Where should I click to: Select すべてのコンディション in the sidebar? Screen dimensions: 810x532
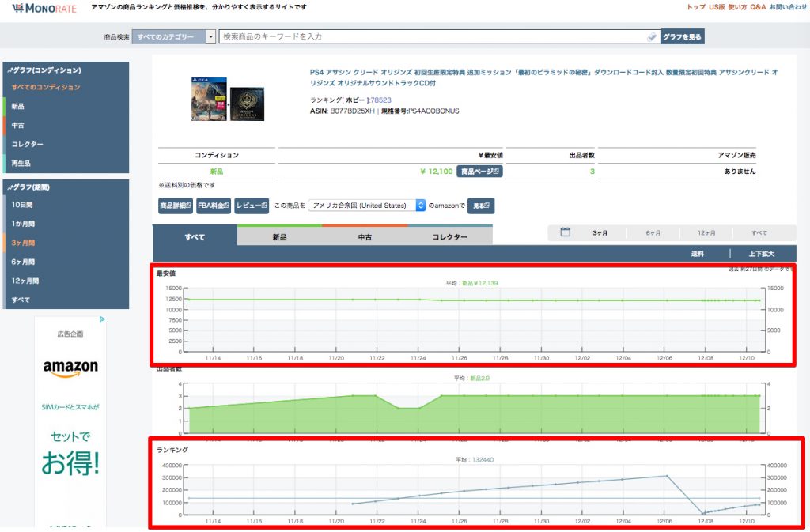[46, 87]
